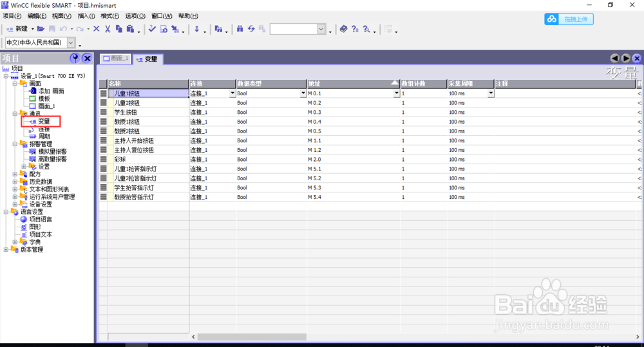644x347 pixels.
Task: Select 模拟量报警 in project tree
Action: (52, 151)
